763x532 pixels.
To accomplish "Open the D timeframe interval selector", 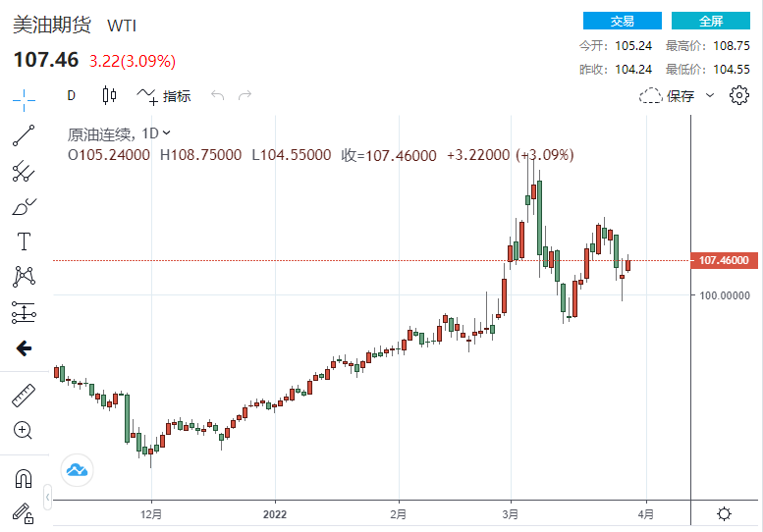I will 71,95.
